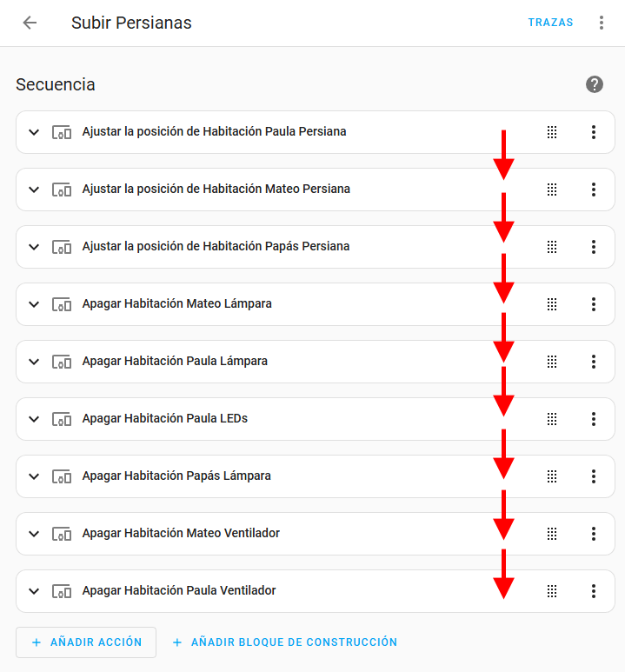Open options menu for Apagar Habitación Papás Lámpara
This screenshot has height=672, width=625.
(594, 476)
